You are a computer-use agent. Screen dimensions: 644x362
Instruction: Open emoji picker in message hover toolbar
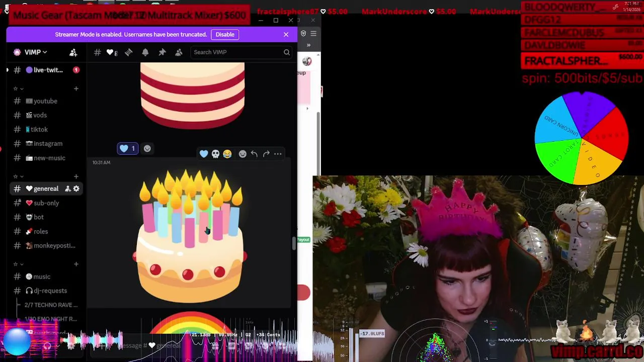(243, 154)
